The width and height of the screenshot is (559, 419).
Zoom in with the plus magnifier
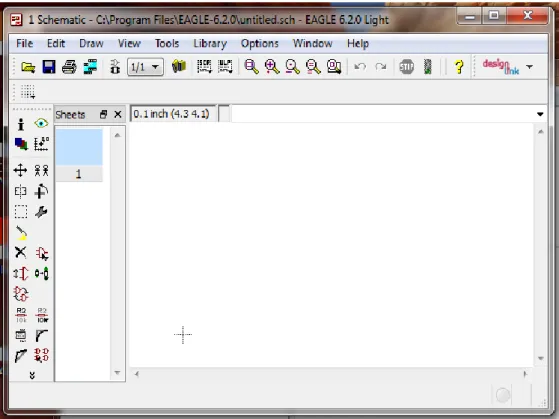point(272,67)
